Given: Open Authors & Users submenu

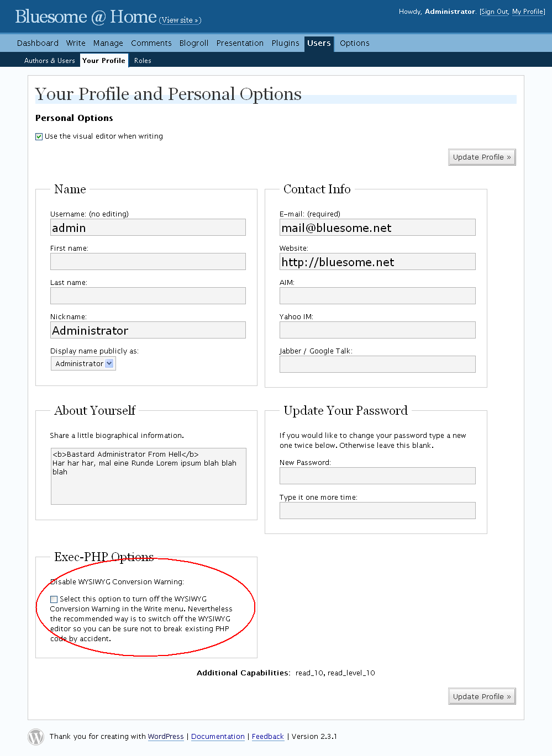Looking at the screenshot, I should [50, 61].
